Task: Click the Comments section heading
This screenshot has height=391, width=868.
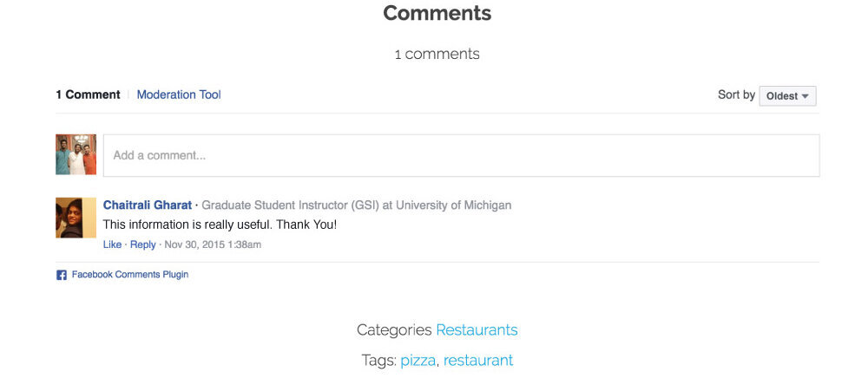Action: [437, 13]
